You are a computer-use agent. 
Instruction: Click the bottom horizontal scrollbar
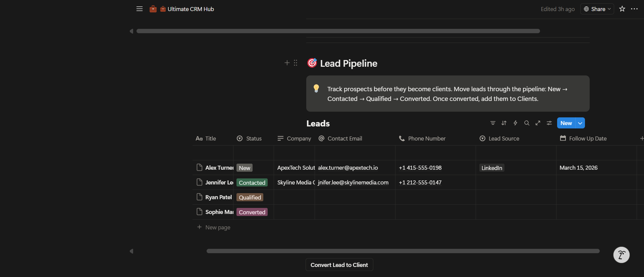pos(403,251)
